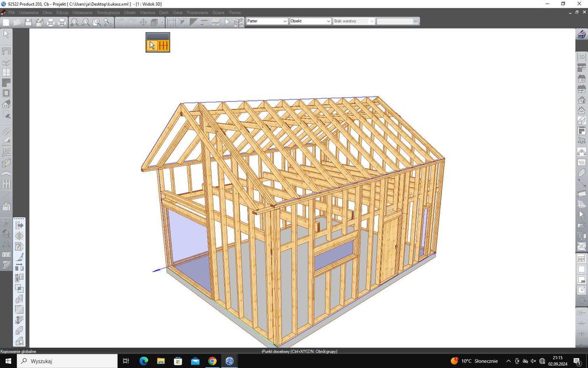Open the Obiekt dropdown

(x=310, y=21)
